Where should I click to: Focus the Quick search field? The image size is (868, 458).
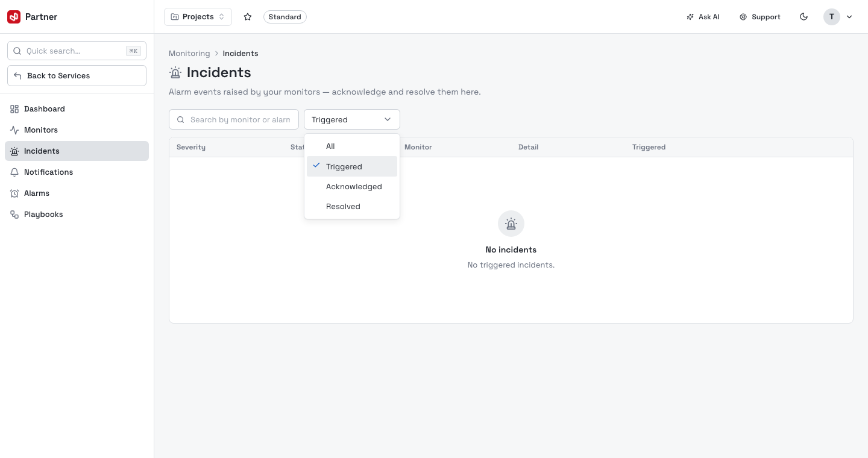77,51
